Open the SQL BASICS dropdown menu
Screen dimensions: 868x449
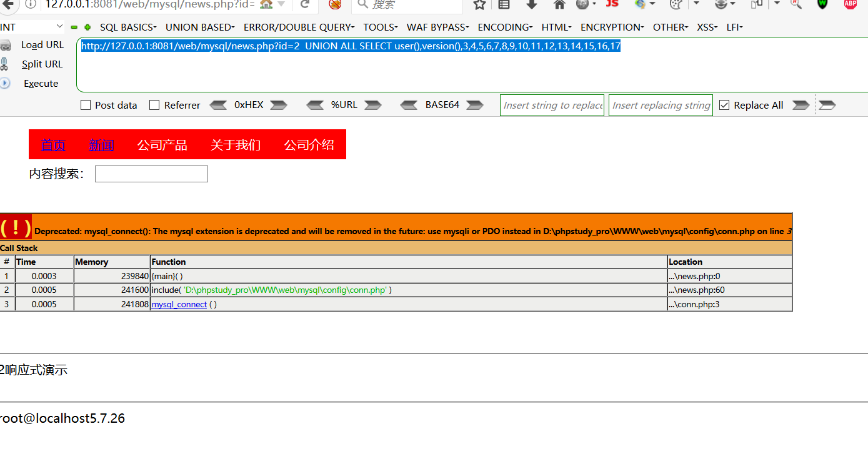(x=128, y=27)
